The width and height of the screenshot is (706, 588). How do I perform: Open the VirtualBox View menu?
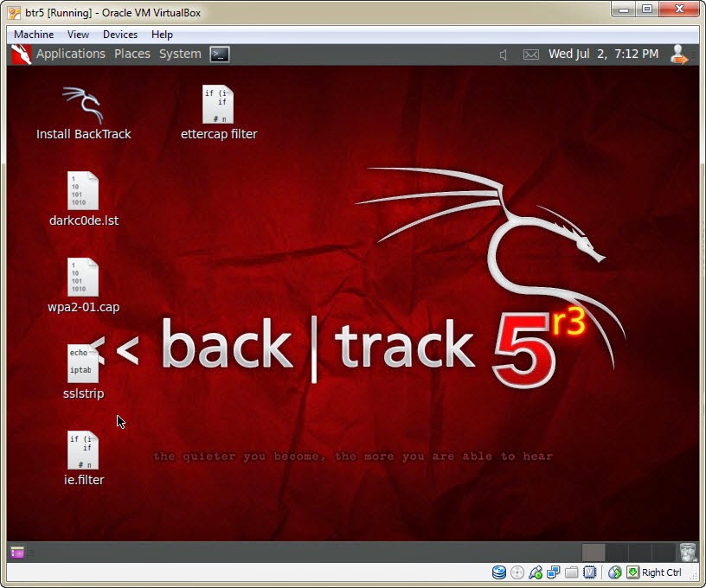(x=79, y=35)
